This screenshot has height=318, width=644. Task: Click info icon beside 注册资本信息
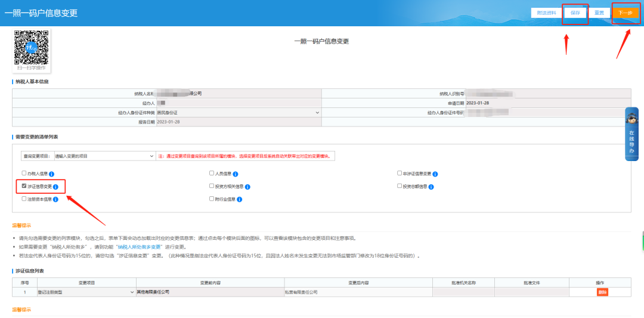click(55, 199)
